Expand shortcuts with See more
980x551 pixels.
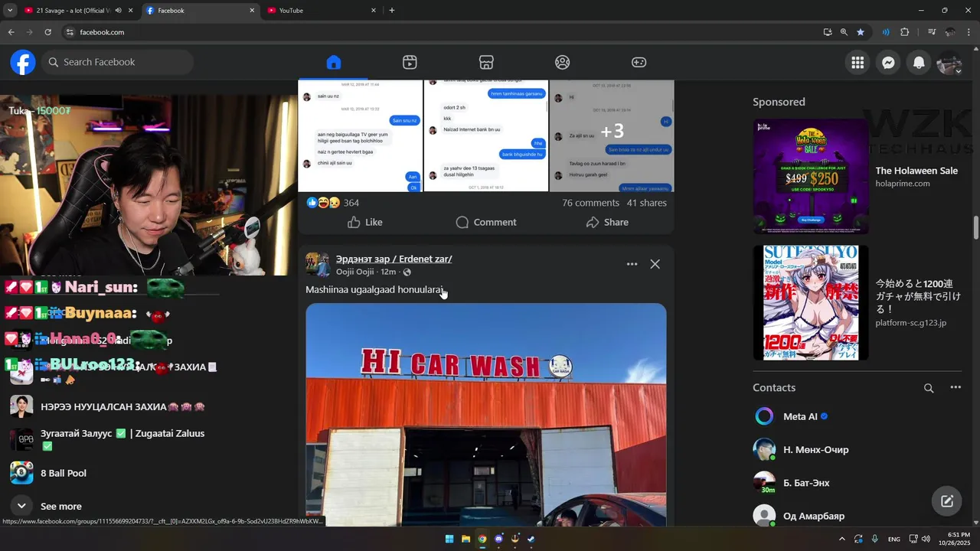click(61, 506)
